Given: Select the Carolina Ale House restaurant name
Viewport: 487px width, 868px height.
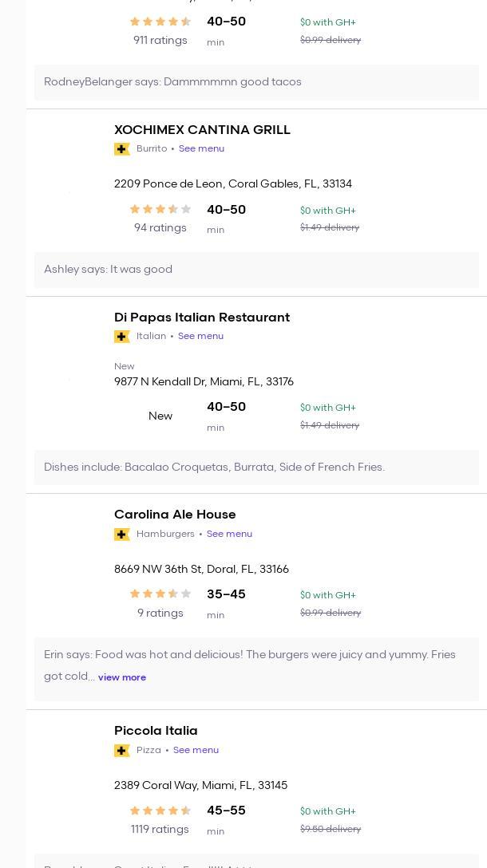Looking at the screenshot, I should (x=175, y=515).
